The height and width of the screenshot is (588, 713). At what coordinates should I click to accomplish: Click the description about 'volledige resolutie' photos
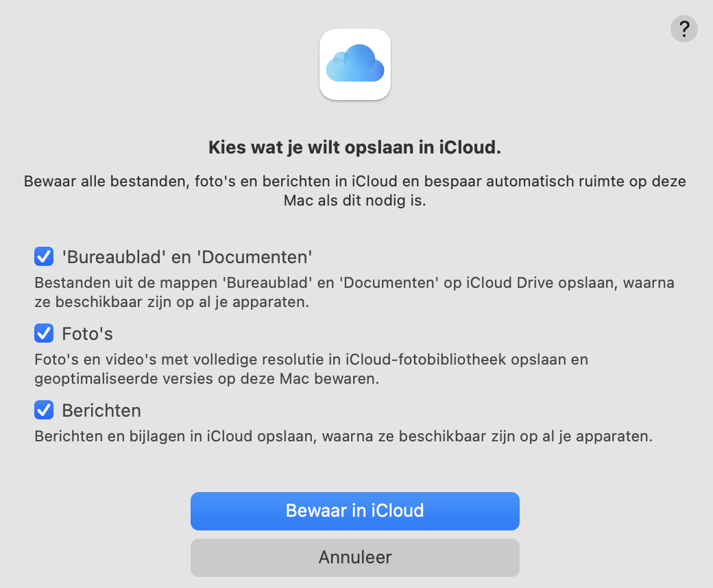click(311, 369)
